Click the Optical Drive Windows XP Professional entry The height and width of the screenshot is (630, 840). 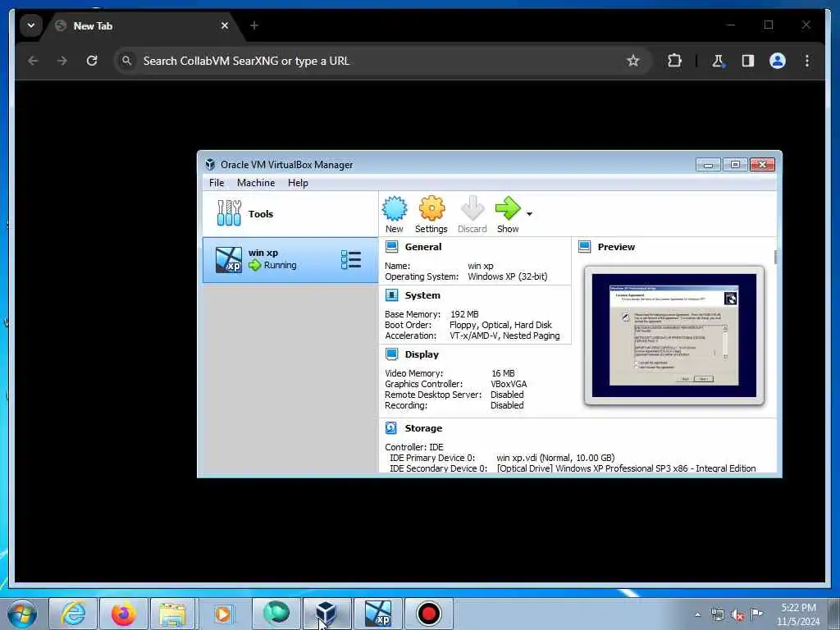click(626, 468)
